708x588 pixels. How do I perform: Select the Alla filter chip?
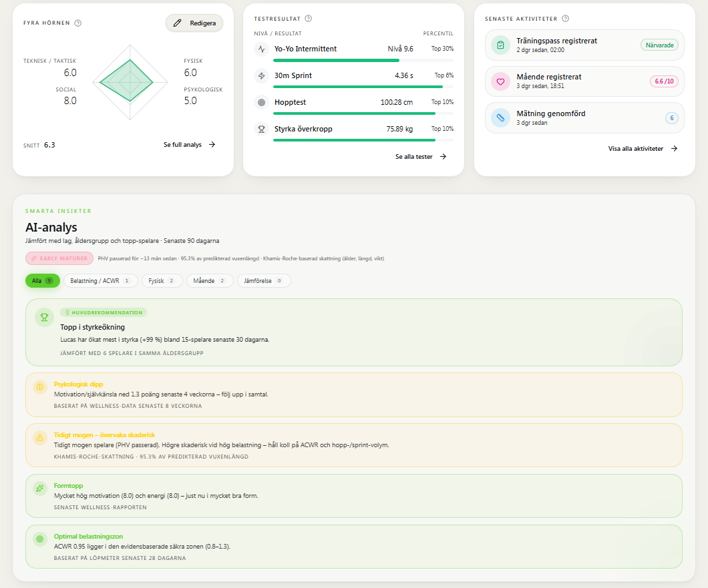[43, 281]
